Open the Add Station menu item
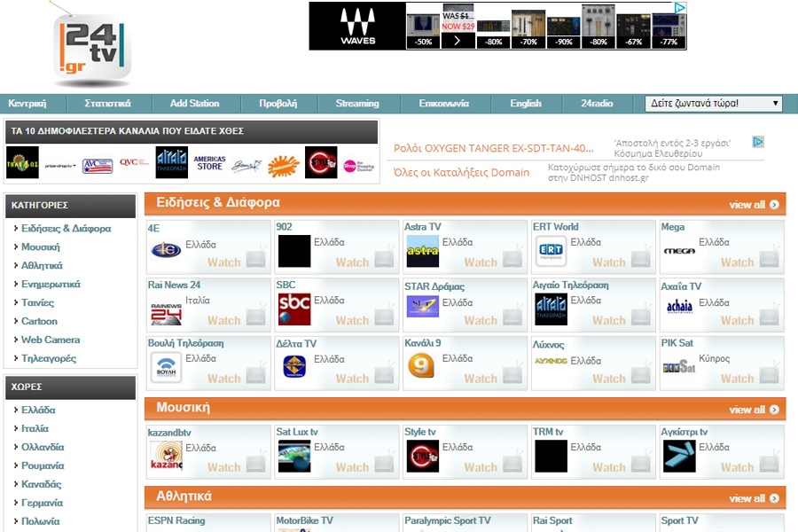 tap(194, 104)
